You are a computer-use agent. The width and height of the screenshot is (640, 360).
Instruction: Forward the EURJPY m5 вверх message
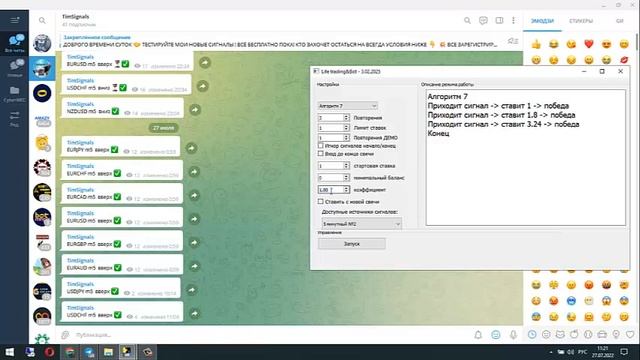[191, 148]
